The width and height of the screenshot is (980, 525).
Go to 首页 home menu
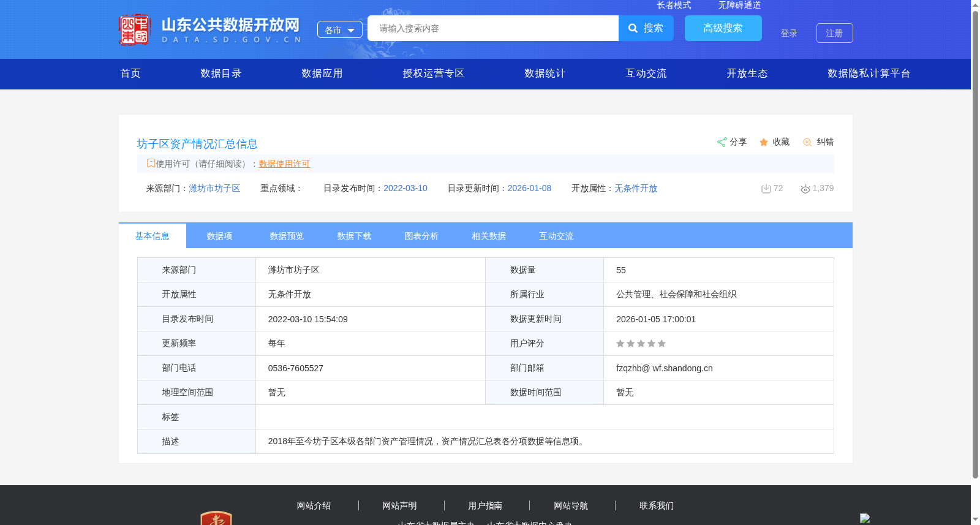(130, 74)
